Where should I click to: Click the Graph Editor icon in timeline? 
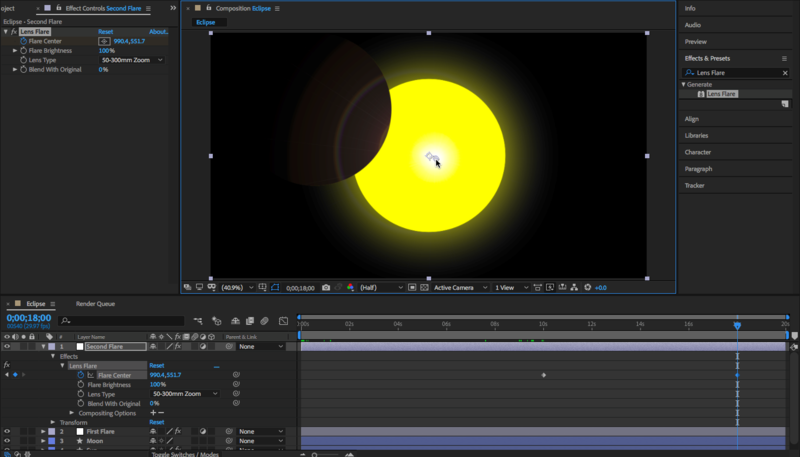point(282,321)
